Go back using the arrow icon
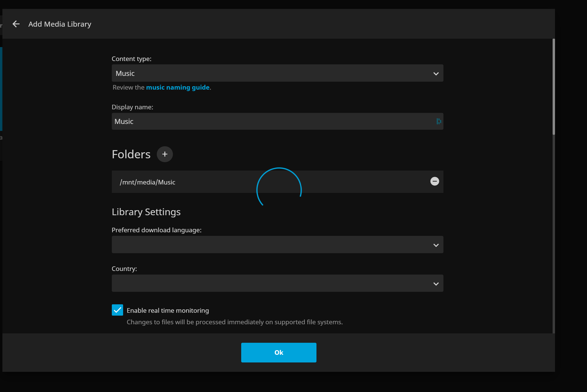This screenshot has width=587, height=392. coord(16,24)
